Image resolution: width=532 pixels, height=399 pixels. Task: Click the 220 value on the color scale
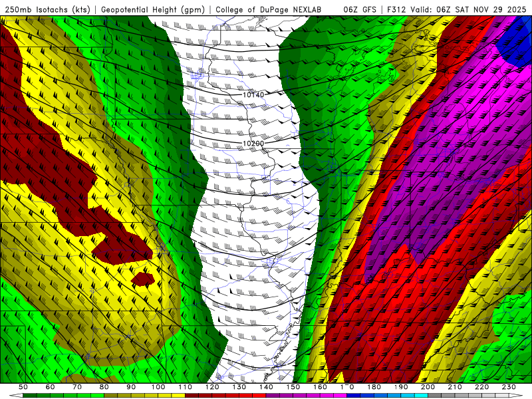481,387
